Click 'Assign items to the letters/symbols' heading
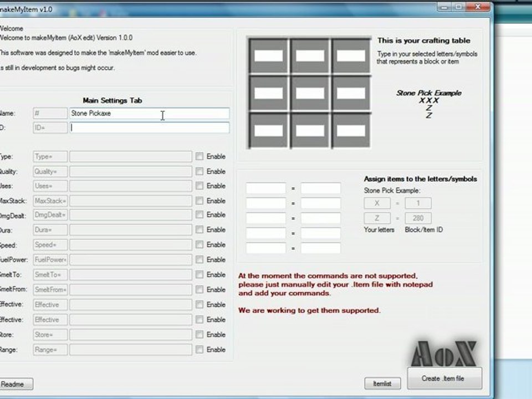This screenshot has width=532, height=399. coord(421,179)
